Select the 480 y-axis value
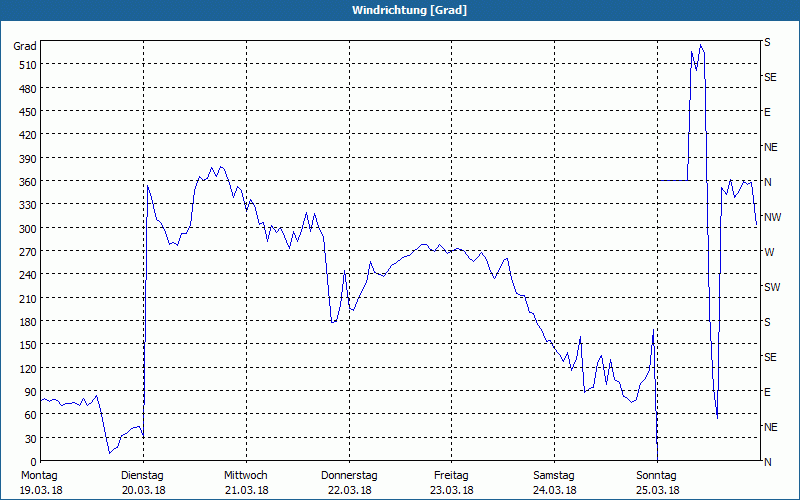Image resolution: width=800 pixels, height=500 pixels. (x=28, y=89)
